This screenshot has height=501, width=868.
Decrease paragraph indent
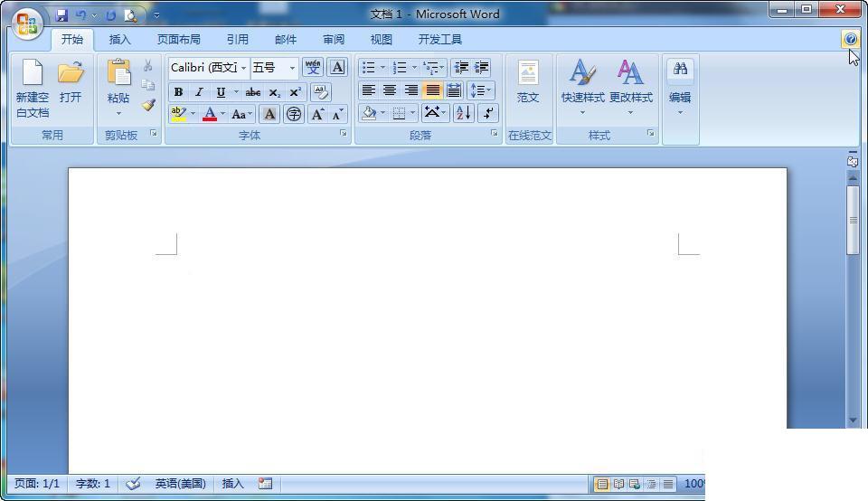[460, 68]
